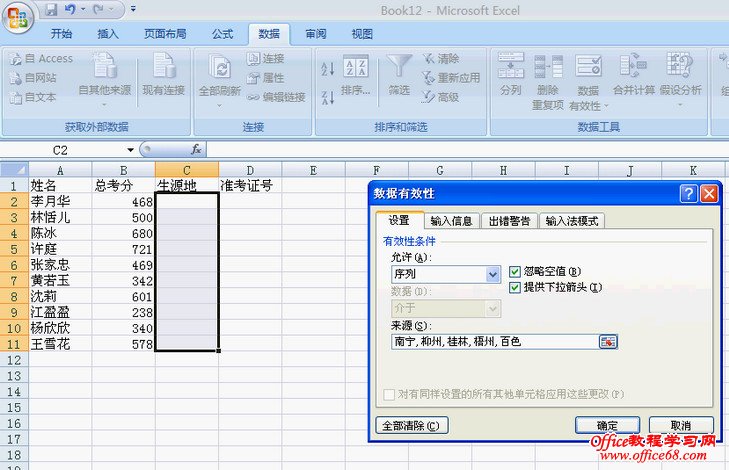Open the 连接 connections command
Image resolution: width=729 pixels, height=470 pixels.
pos(265,59)
